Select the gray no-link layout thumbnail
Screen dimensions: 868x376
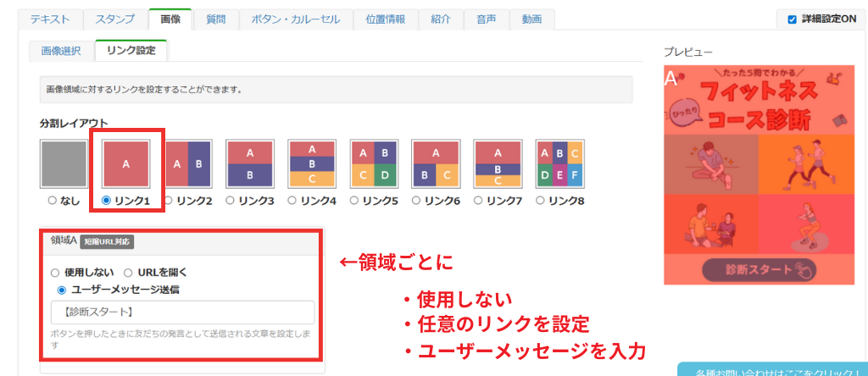point(64,164)
